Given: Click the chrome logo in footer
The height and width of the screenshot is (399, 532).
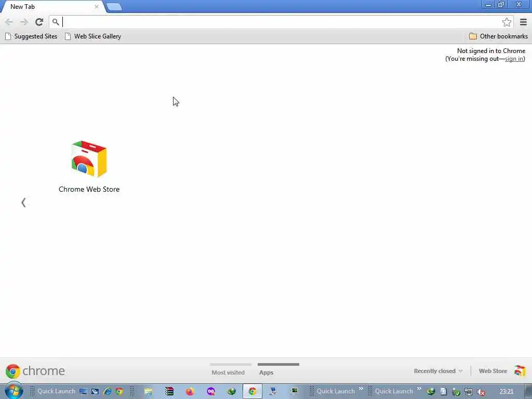Looking at the screenshot, I should pos(35,371).
